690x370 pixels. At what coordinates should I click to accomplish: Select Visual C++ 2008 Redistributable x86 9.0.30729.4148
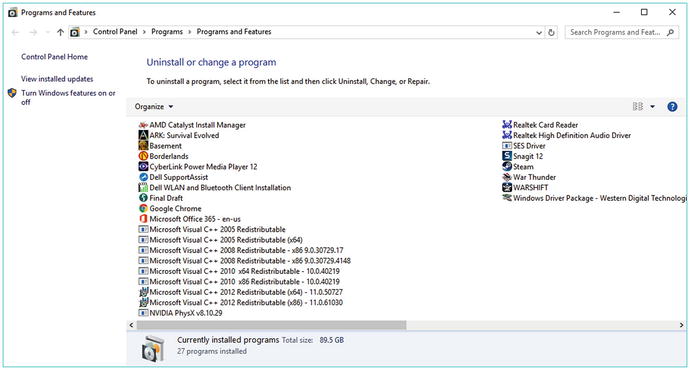(x=245, y=261)
